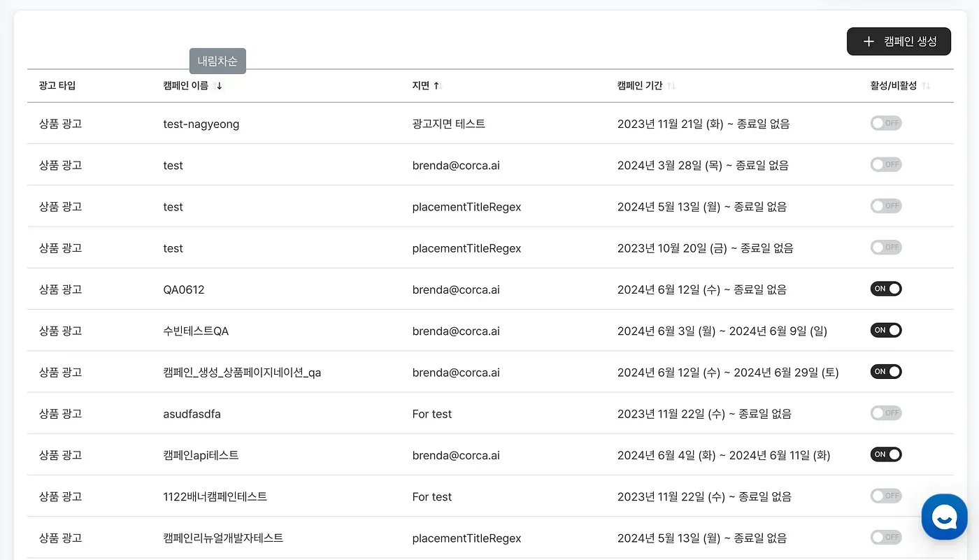979x560 pixels.
Task: Click the period 2024년 6월 4일 ~ 6월 11일
Action: (x=724, y=455)
